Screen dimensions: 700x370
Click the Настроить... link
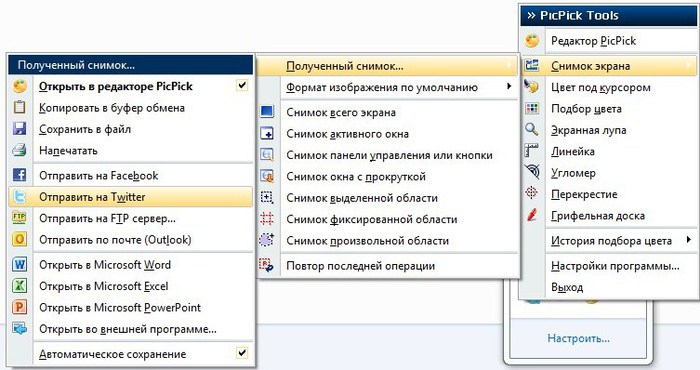click(578, 338)
